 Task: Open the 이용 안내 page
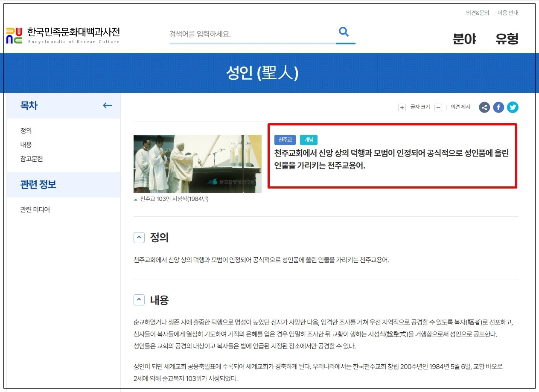coord(508,13)
